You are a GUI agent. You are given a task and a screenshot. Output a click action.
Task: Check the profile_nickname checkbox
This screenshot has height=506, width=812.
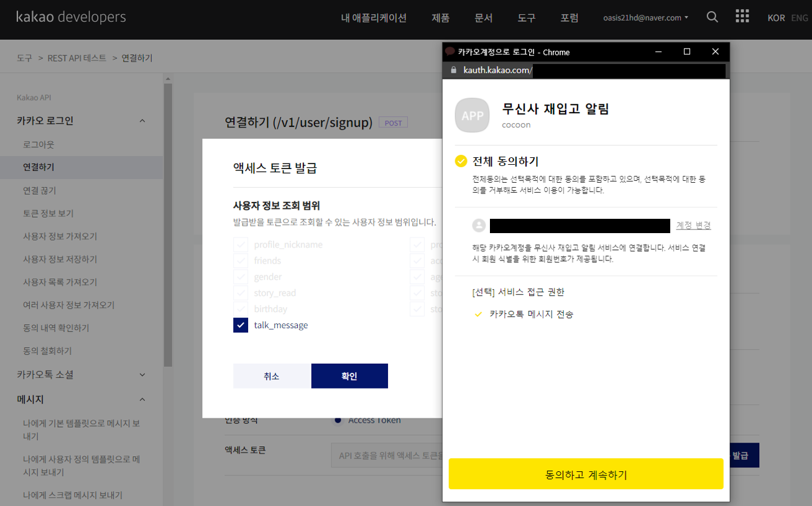241,244
